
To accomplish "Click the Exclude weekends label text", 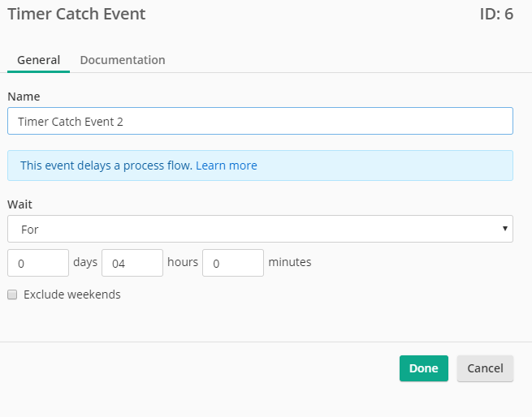I will point(72,294).
